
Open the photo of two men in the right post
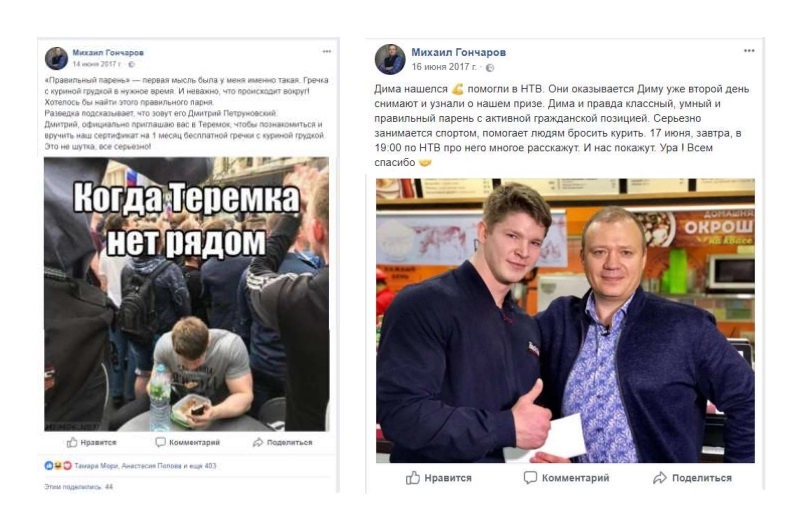pos(565,320)
